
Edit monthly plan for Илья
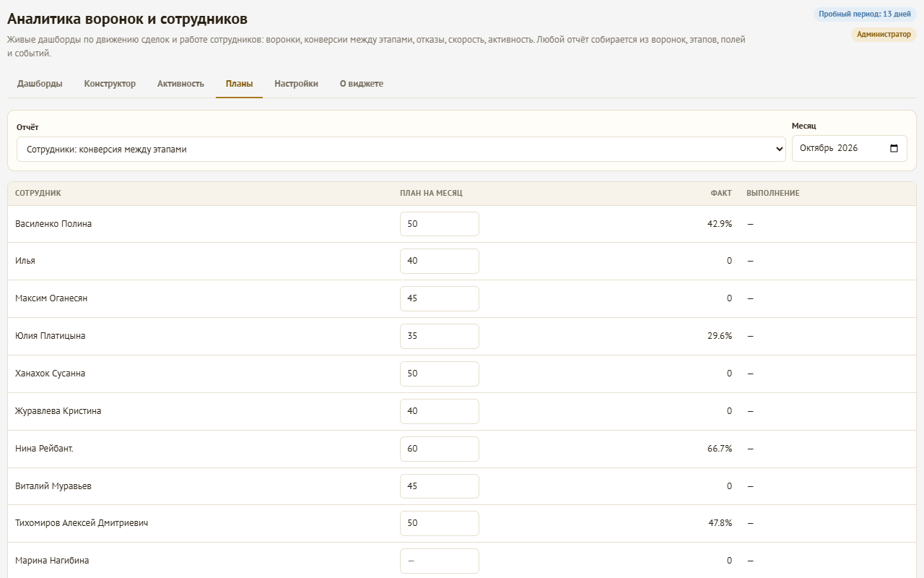click(x=440, y=261)
